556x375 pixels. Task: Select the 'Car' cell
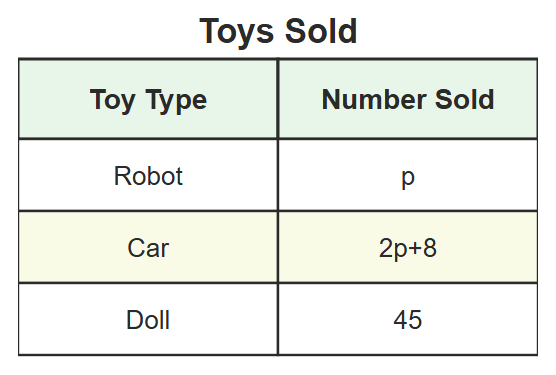(148, 247)
